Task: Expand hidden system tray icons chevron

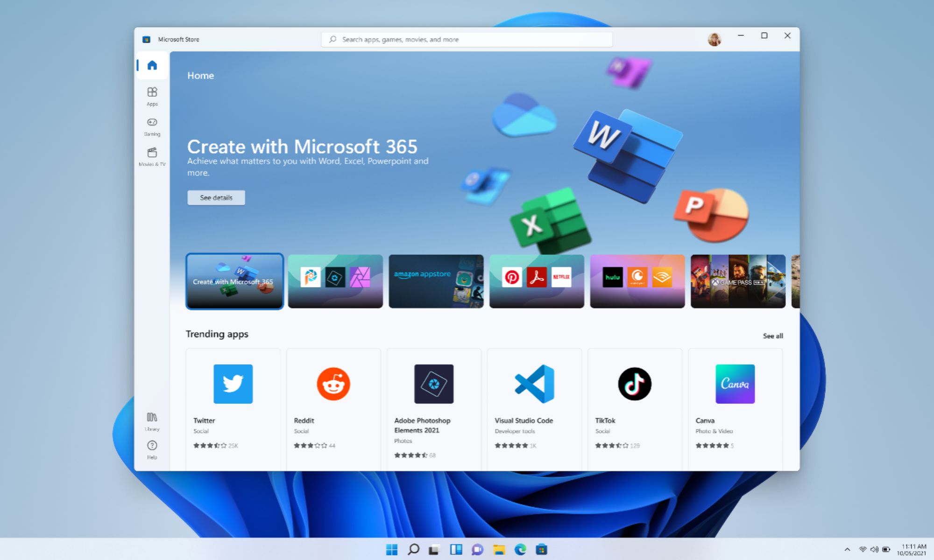Action: [847, 549]
